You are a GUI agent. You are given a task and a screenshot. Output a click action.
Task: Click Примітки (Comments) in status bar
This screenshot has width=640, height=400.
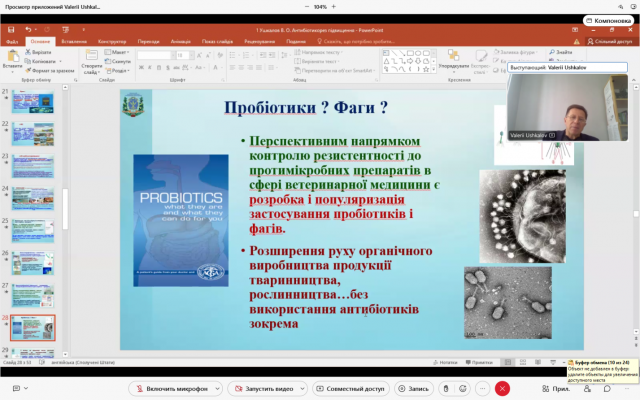pyautogui.click(x=478, y=362)
